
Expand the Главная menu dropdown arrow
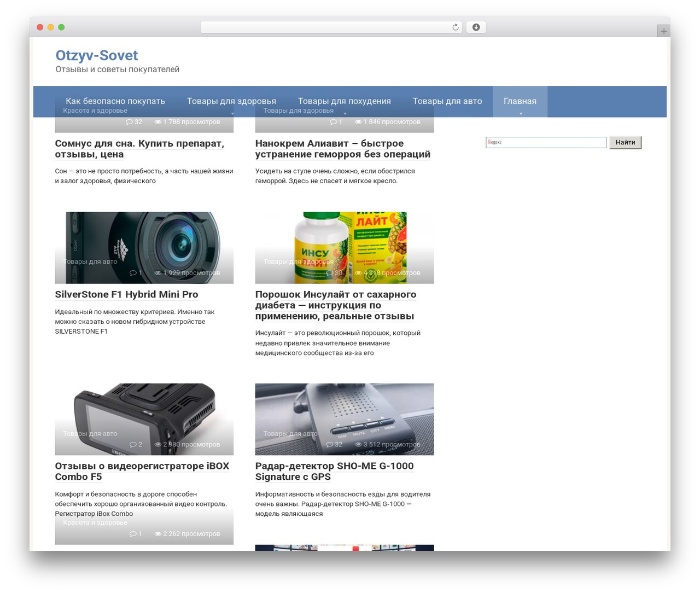coord(521,114)
